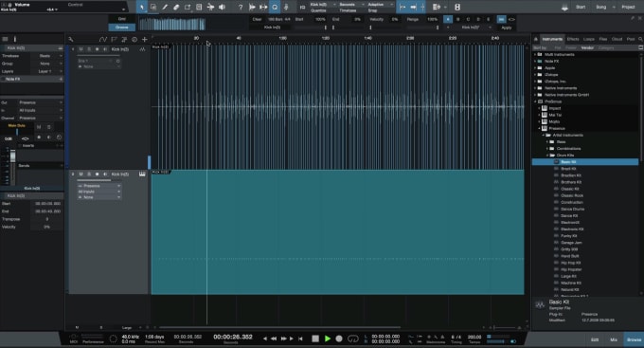The height and width of the screenshot is (348, 644).
Task: Expand the Native Instruments folder
Action: 536,88
